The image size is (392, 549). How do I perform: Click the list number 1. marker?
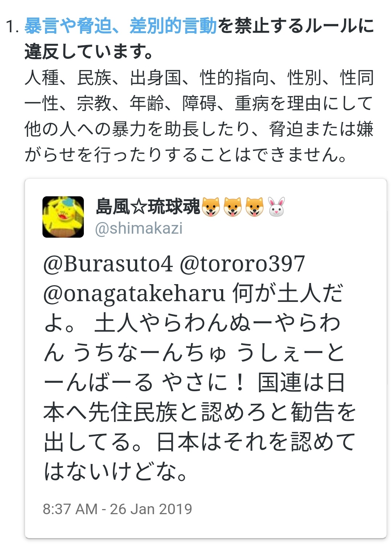tap(12, 27)
